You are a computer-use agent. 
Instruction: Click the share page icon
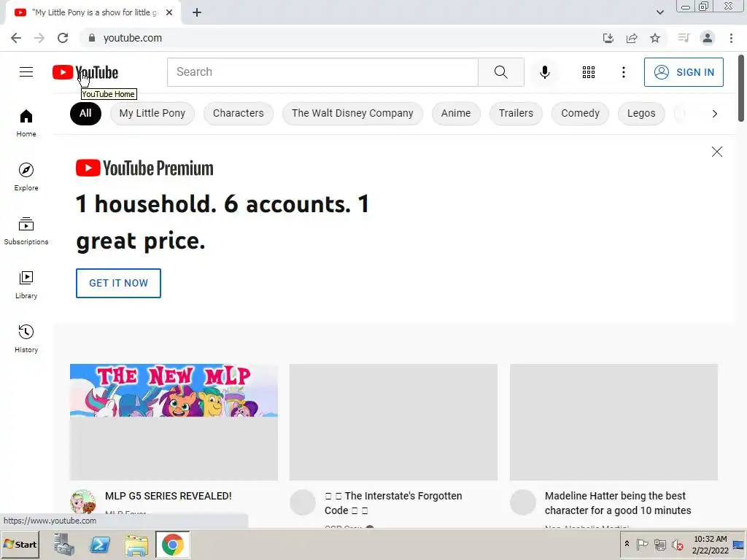(x=632, y=38)
